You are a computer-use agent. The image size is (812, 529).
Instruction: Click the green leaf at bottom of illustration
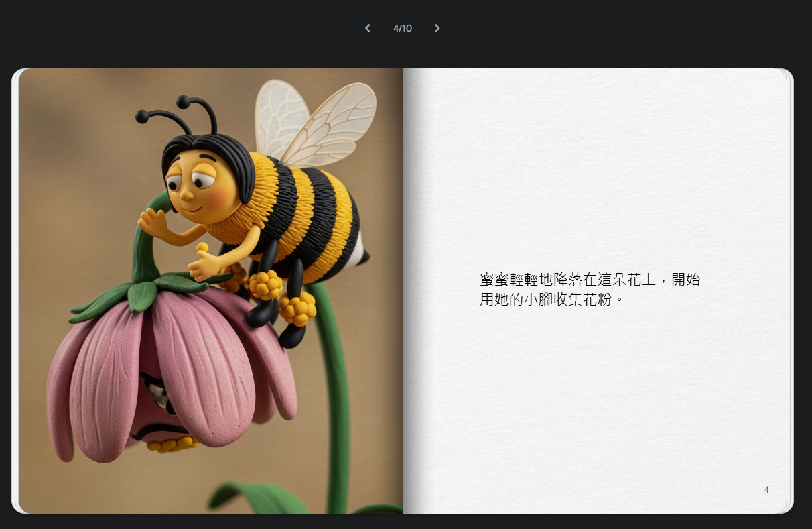(255, 497)
